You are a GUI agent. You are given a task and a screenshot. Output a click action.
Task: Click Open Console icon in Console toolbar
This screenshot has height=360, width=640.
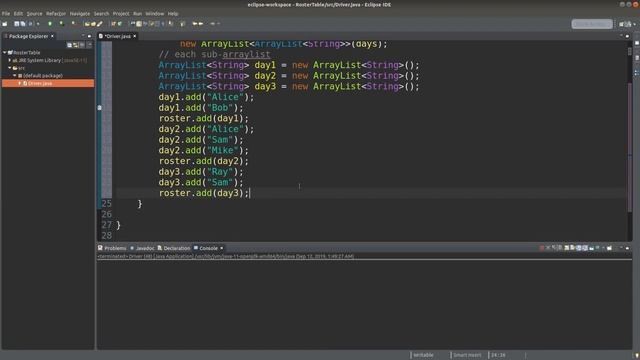point(609,248)
